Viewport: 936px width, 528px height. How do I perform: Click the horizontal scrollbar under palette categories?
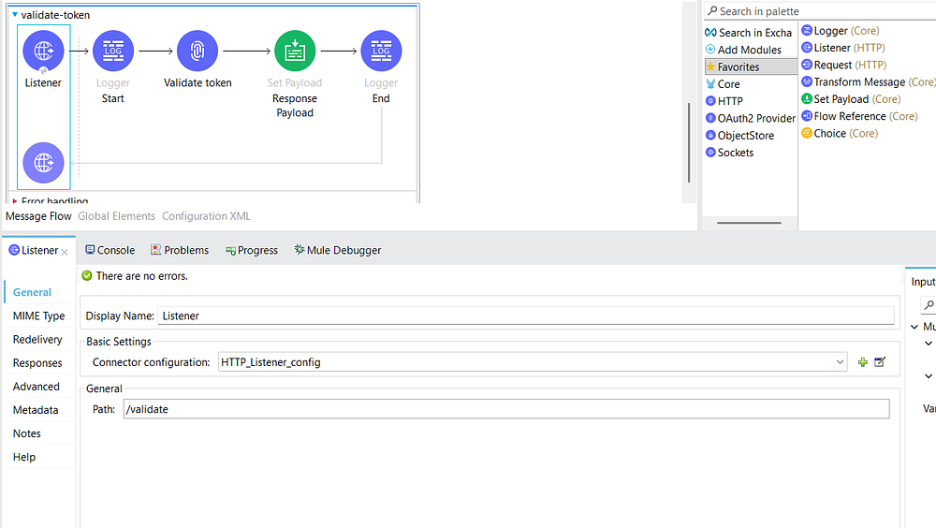749,223
